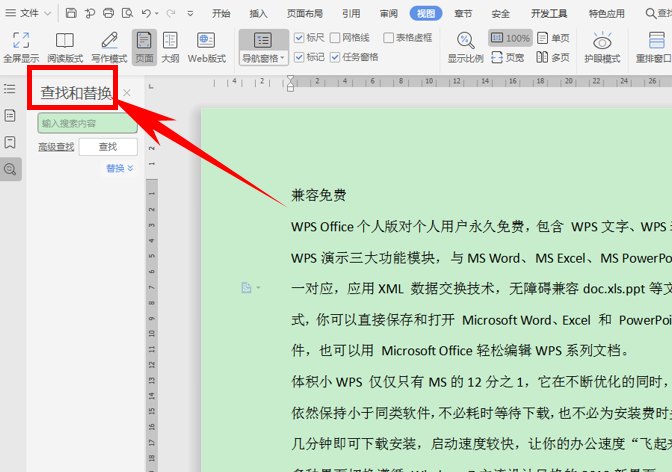The width and height of the screenshot is (672, 472).
Task: Click the Find (查找) button
Action: (x=108, y=147)
